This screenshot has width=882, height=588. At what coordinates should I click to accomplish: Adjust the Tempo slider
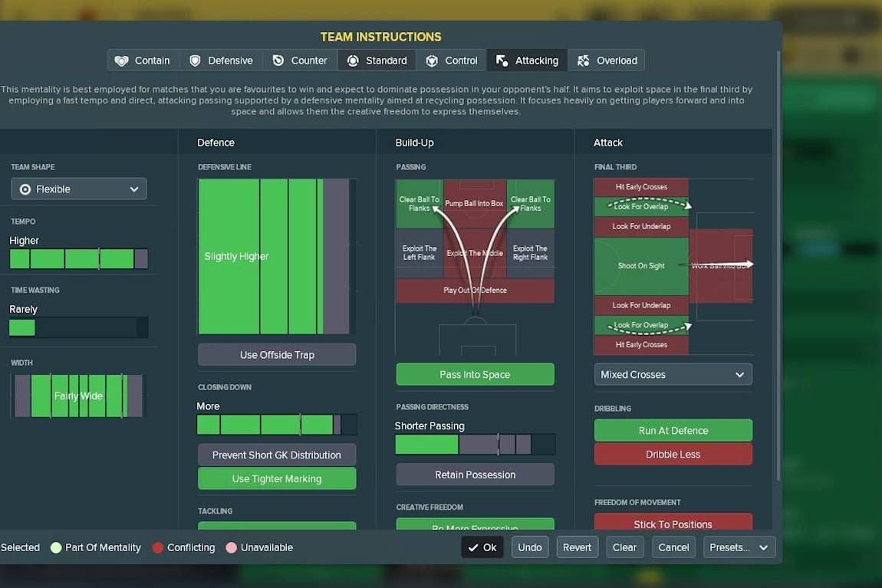[79, 259]
